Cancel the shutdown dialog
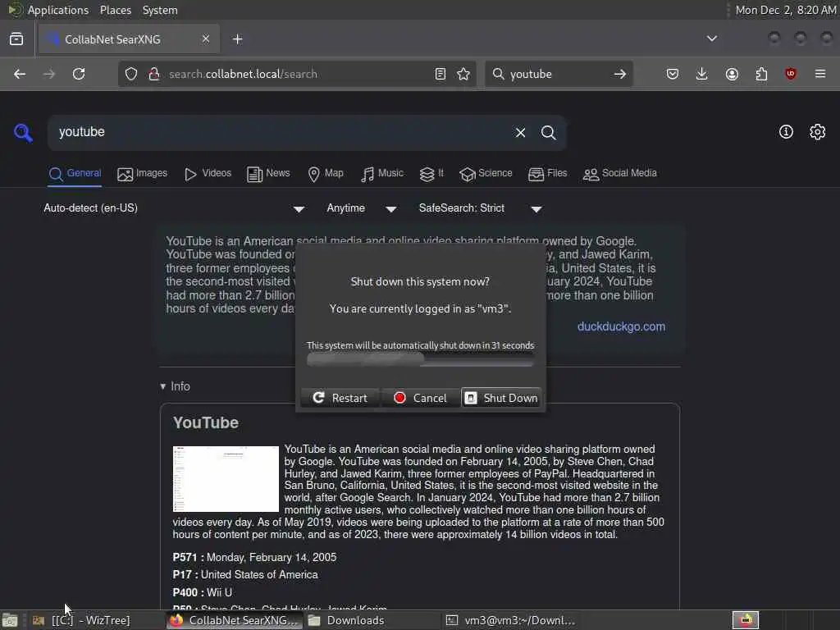 point(420,398)
